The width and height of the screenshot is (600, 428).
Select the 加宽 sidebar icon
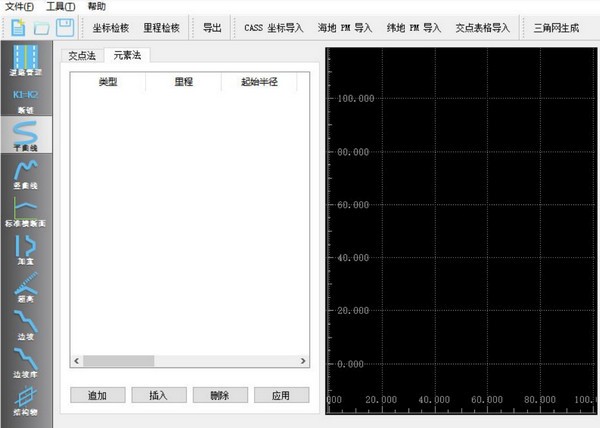click(x=26, y=250)
